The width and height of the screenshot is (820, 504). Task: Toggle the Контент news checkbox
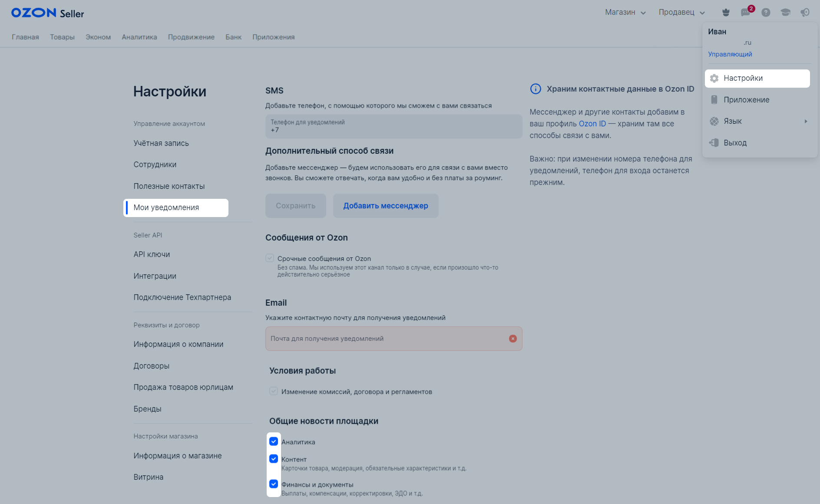[274, 459]
